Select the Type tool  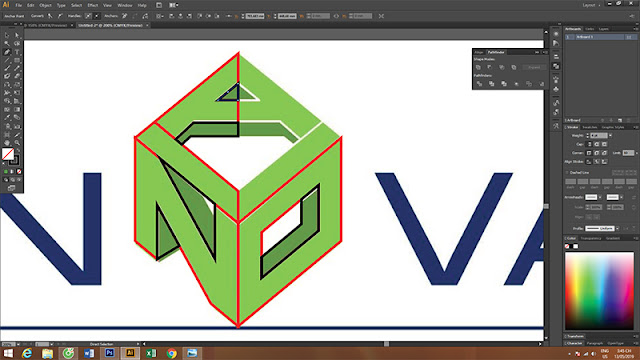pyautogui.click(x=17, y=52)
